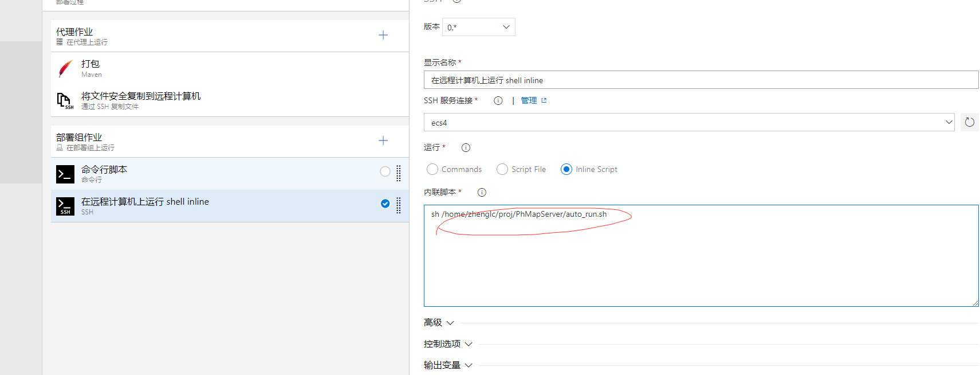Toggle the checked circle on the SSH shell inline task
The width and height of the screenshot is (980, 375).
click(x=385, y=204)
